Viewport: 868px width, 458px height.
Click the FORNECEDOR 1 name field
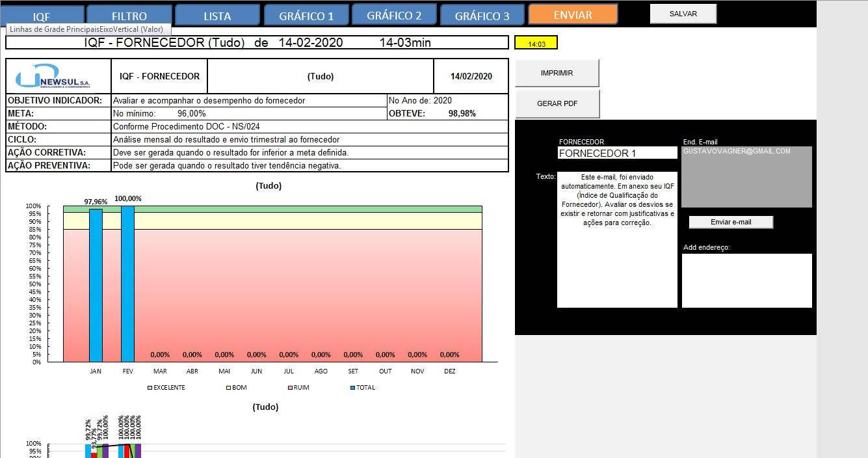[x=616, y=154]
